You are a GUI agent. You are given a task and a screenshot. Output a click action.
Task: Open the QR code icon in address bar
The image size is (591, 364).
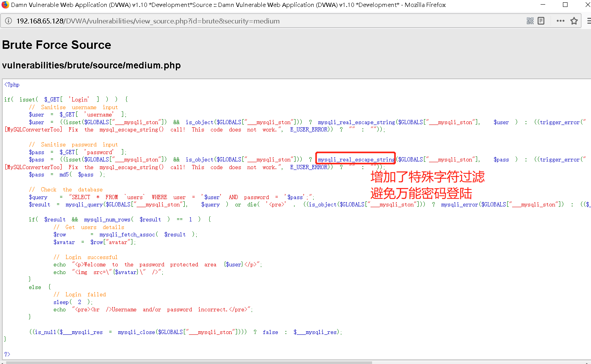530,21
